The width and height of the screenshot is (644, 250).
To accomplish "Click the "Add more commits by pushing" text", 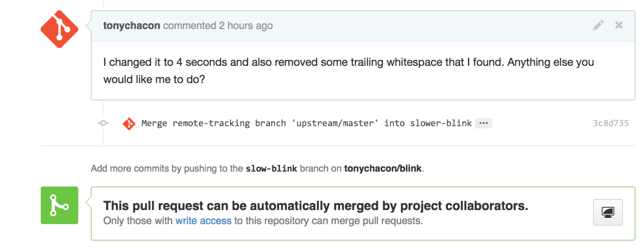I will [x=167, y=169].
